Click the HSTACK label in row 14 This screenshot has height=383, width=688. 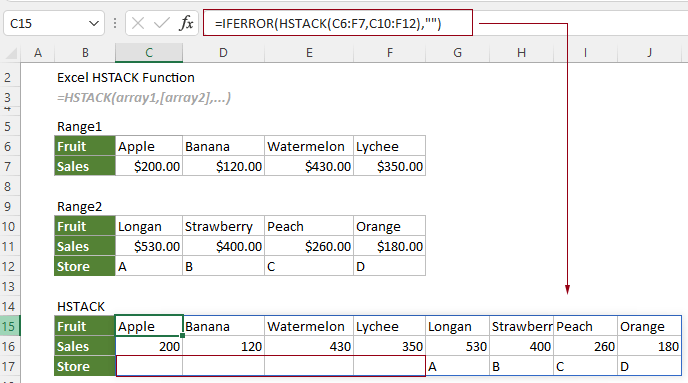tap(81, 306)
